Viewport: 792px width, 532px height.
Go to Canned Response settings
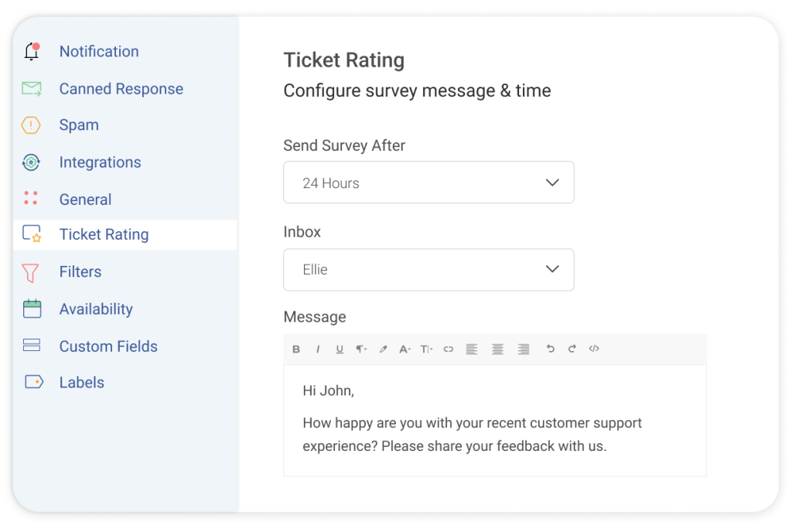(x=121, y=89)
